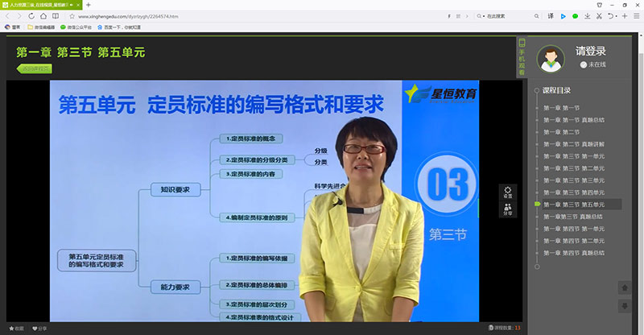The width and height of the screenshot is (644, 335).
Task: Click the heart 分享 below the video
Action: point(39,329)
